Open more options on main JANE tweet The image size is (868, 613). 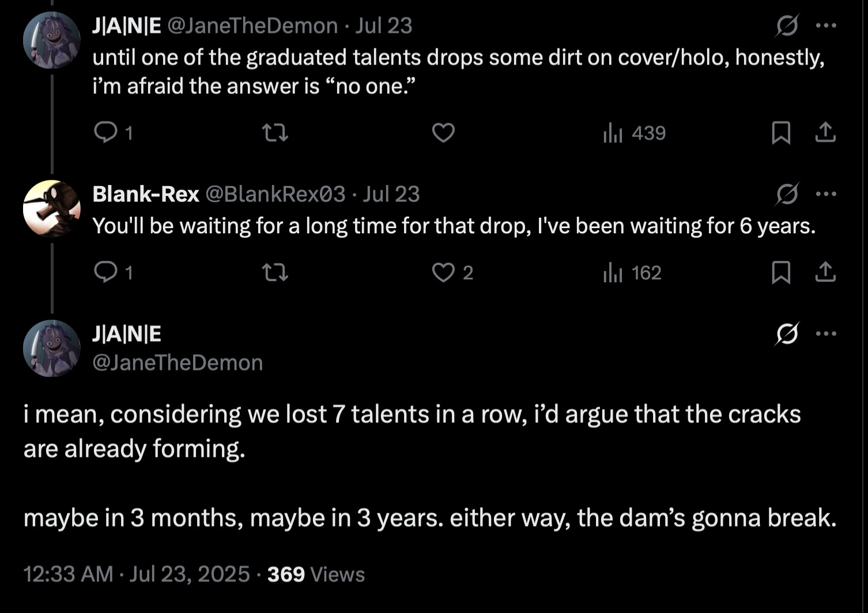coord(826,334)
